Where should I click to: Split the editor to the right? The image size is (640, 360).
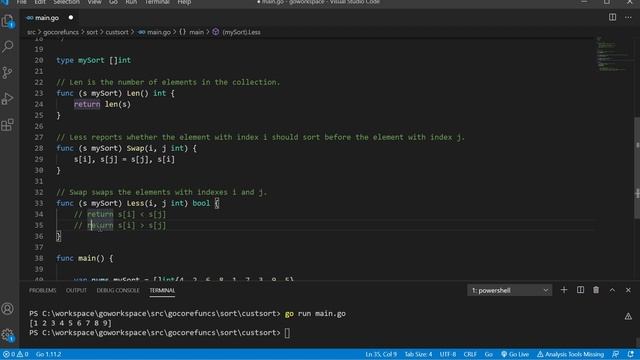pyautogui.click(x=612, y=17)
